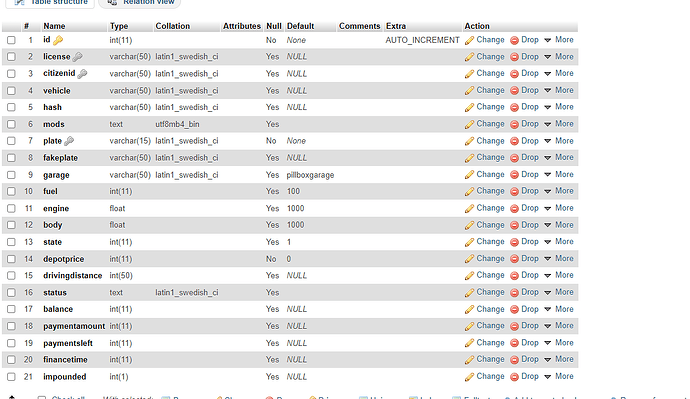This screenshot has width=690, height=399.
Task: Click the red Drop icon for vehicle
Action: click(x=514, y=91)
